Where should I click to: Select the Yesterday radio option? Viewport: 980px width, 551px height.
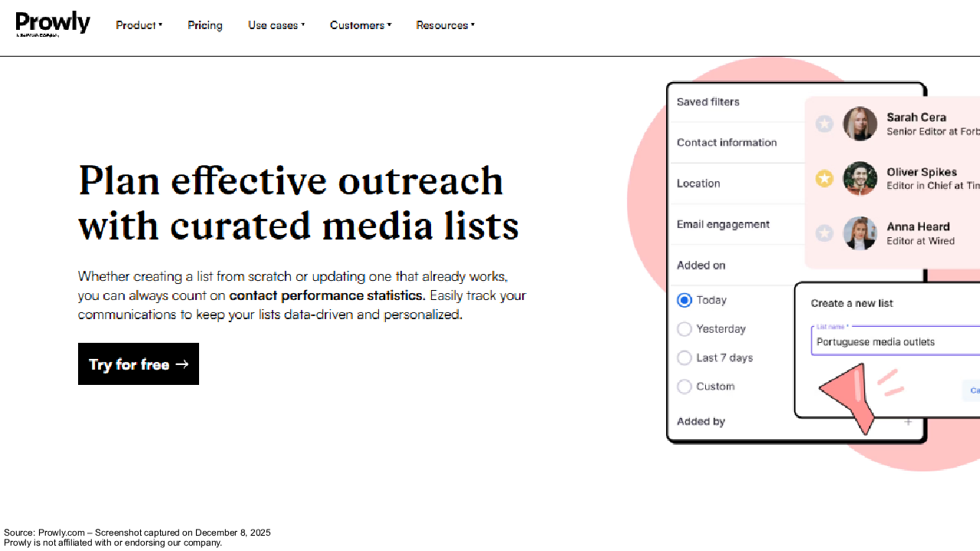[684, 329]
